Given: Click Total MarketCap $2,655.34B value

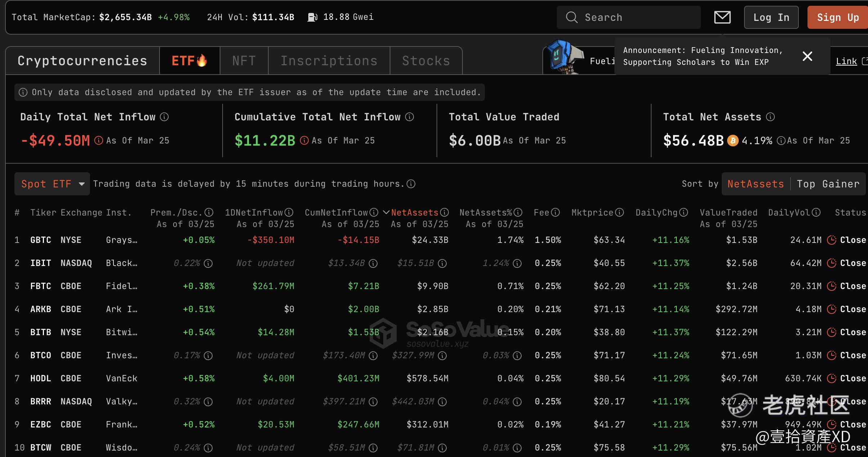Looking at the screenshot, I should (x=125, y=17).
